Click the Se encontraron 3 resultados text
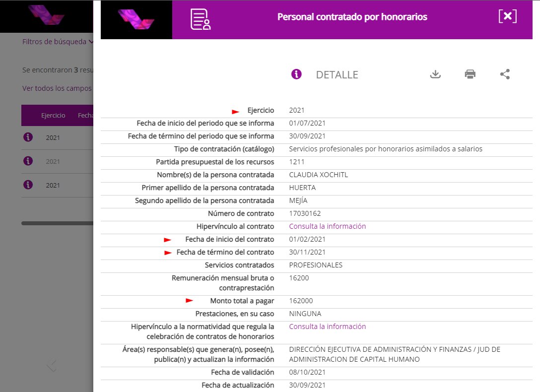This screenshot has width=540, height=392. [x=58, y=70]
